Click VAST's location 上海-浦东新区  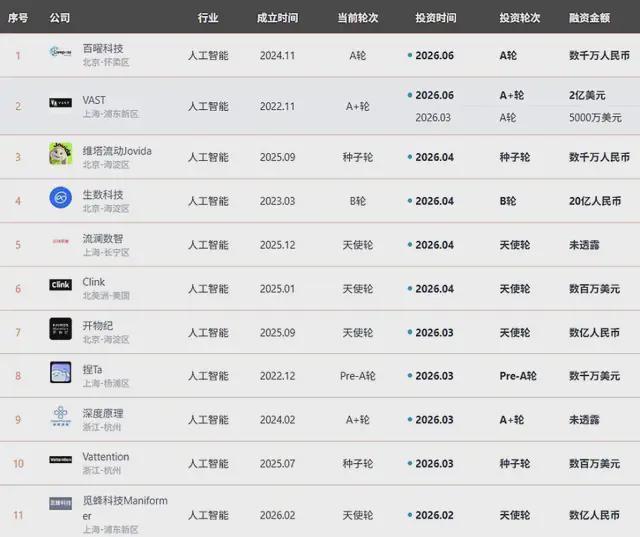111,114
